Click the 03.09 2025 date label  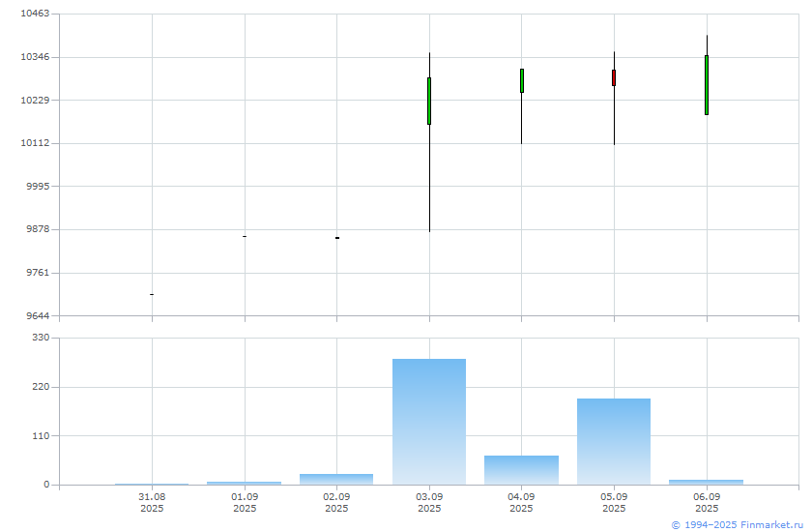(x=429, y=502)
